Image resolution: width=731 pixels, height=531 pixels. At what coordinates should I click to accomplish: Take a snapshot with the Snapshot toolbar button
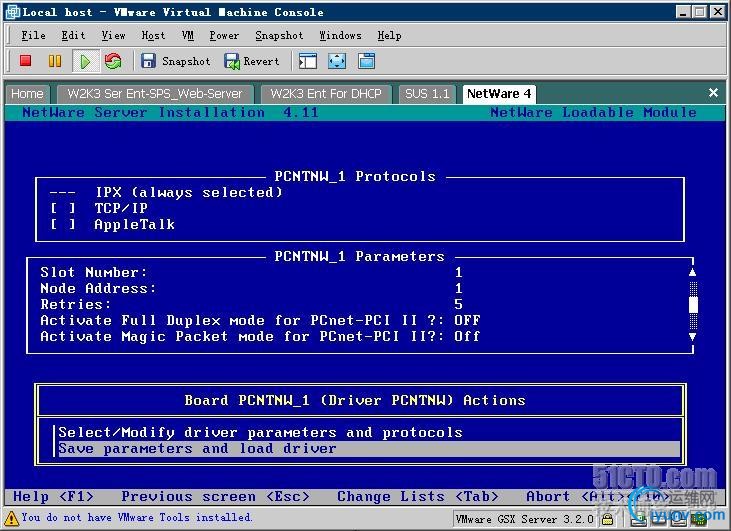pyautogui.click(x=175, y=61)
